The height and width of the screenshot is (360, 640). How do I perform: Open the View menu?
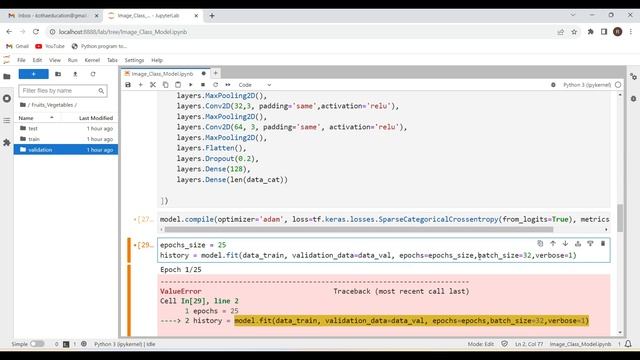[55, 60]
